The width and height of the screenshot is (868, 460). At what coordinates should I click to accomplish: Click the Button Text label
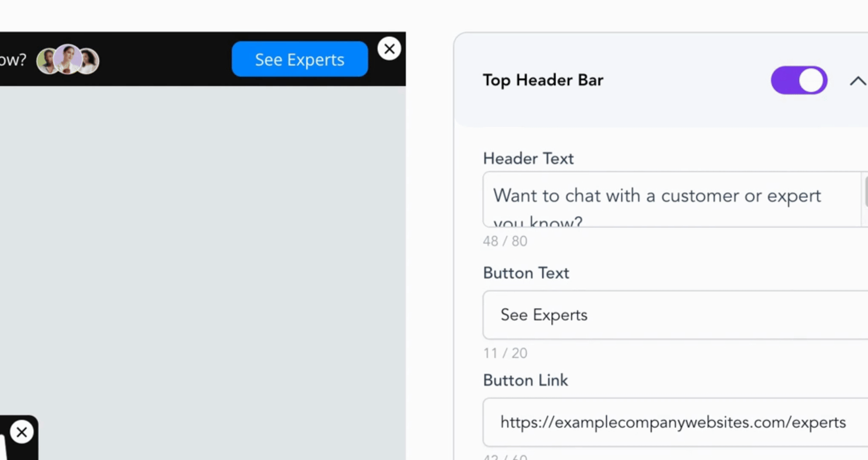pos(526,273)
